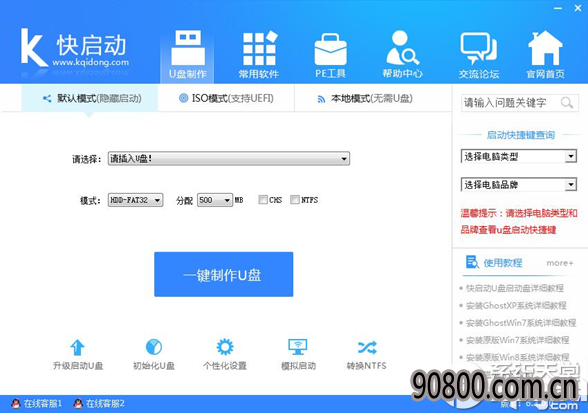Open 快启动U盘启动盘详细教程 link

coord(514,288)
